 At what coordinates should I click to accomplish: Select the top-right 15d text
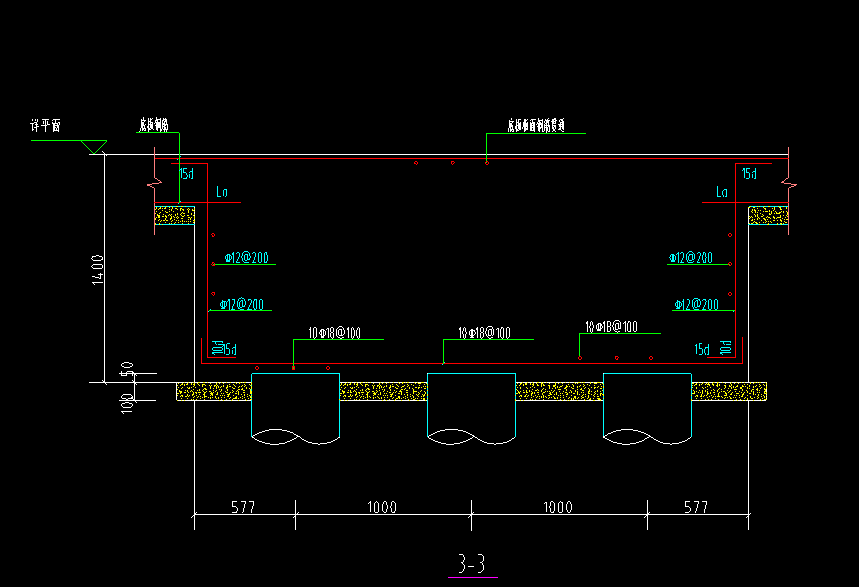tap(749, 174)
